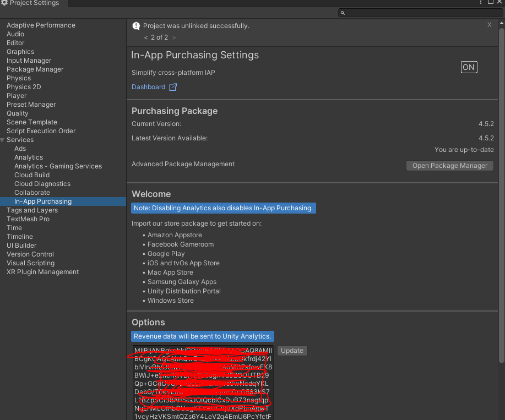505x420 pixels.
Task: Click the magnifier search icon
Action: 343,13
